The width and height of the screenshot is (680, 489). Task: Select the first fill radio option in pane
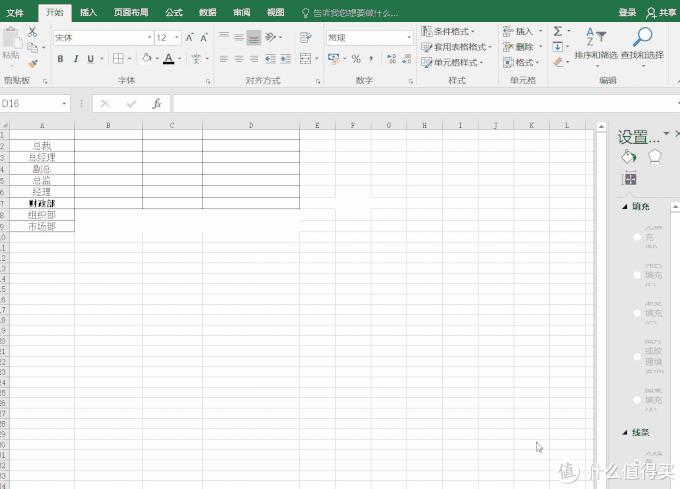coord(637,237)
